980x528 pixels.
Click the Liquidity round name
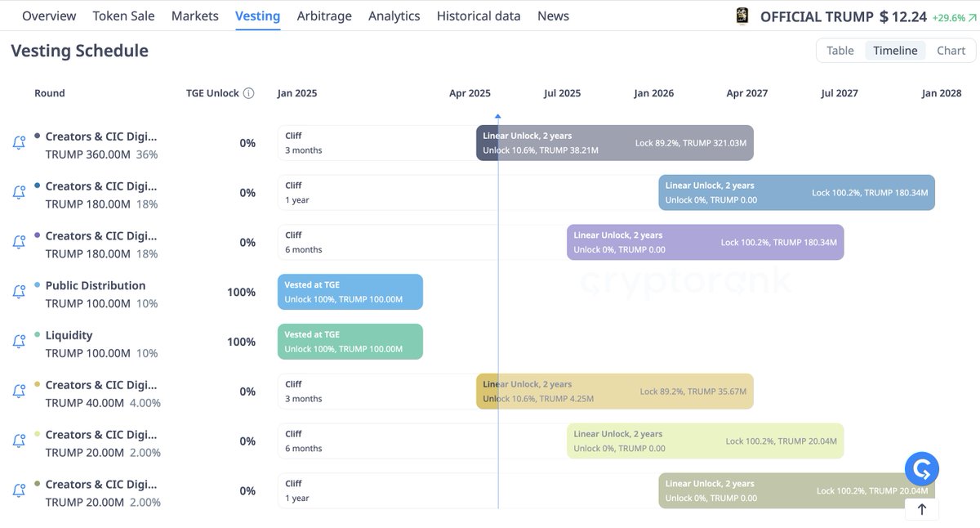(x=69, y=335)
